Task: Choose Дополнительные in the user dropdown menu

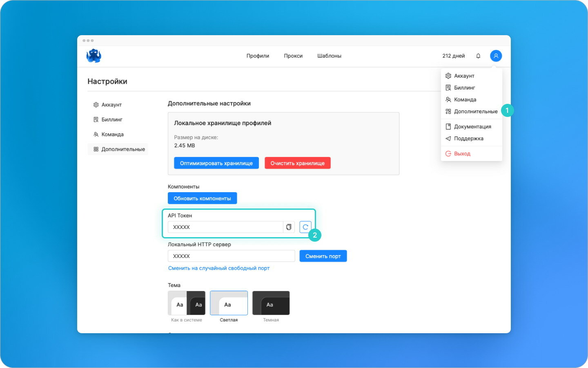Action: click(x=472, y=111)
